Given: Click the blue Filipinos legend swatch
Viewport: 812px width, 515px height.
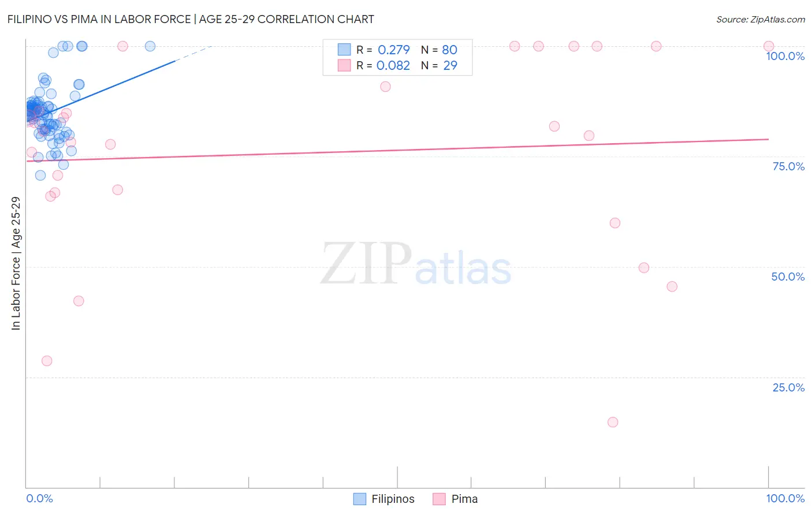Looking at the screenshot, I should tap(359, 499).
